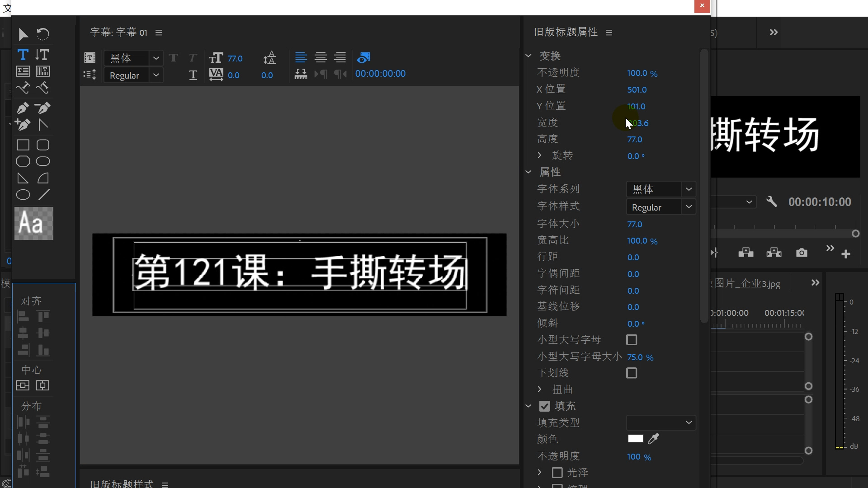The height and width of the screenshot is (488, 868).
Task: Select the Arc tool
Action: (43, 178)
